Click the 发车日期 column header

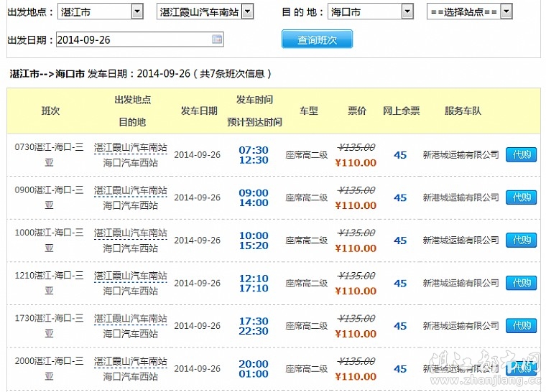coord(199,111)
